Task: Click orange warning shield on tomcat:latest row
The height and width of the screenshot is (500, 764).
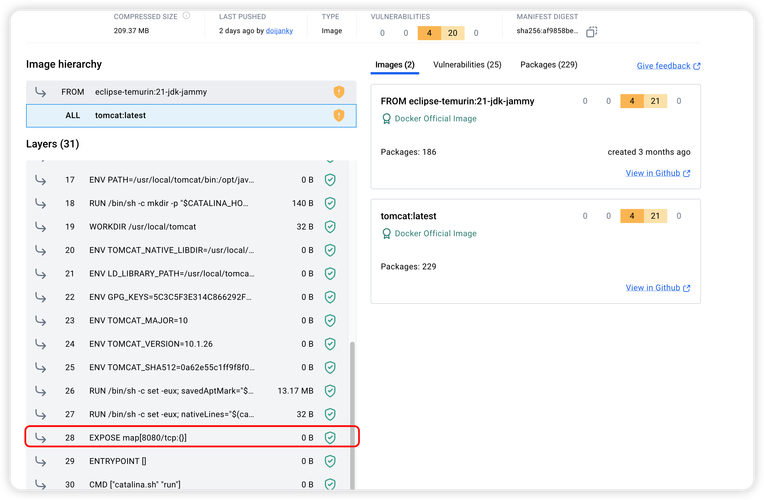Action: pyautogui.click(x=339, y=115)
